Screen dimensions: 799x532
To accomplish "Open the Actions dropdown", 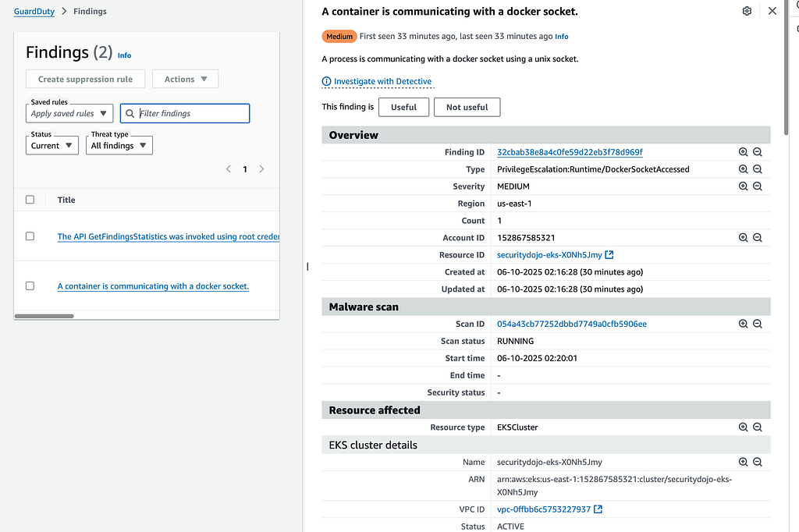I will point(186,79).
